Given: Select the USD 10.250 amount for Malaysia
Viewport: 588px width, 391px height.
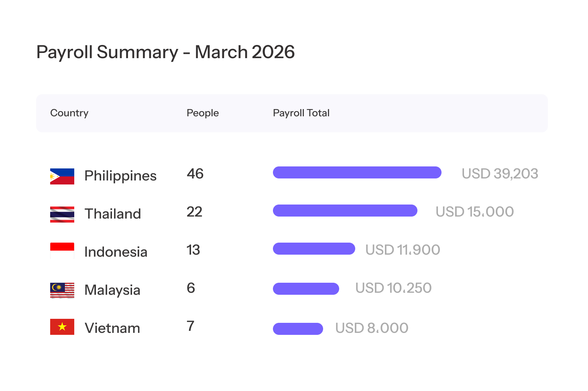Looking at the screenshot, I should click(393, 288).
